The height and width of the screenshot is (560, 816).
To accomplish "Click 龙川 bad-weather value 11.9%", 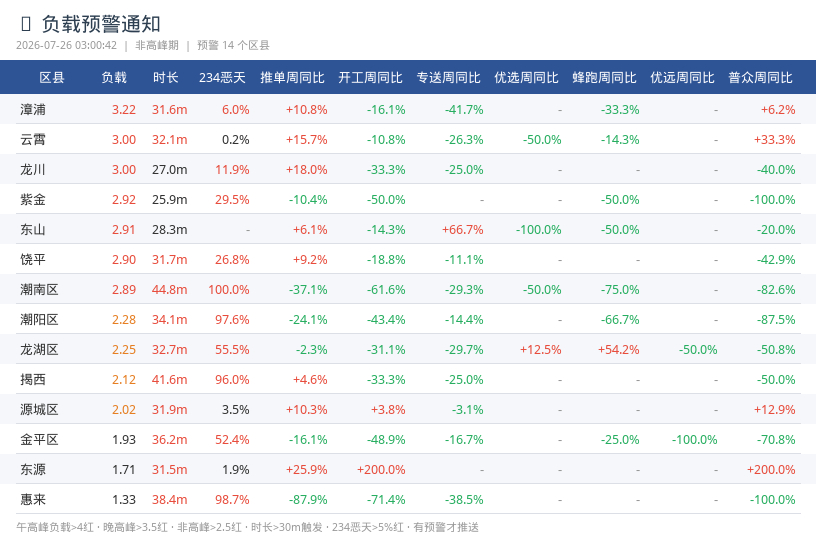I will (x=232, y=170).
